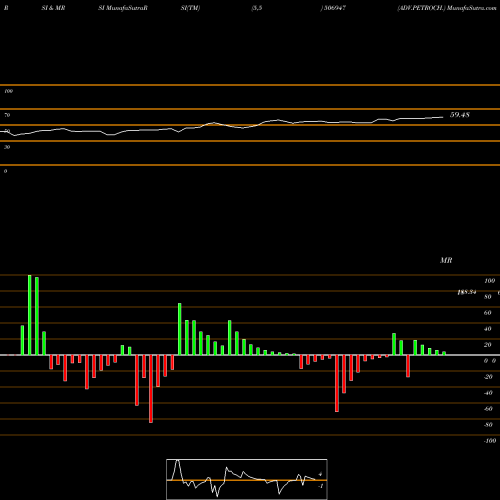The height and width of the screenshot is (500, 500).
Task: Click the SI & MR header text
Action: point(53,8)
